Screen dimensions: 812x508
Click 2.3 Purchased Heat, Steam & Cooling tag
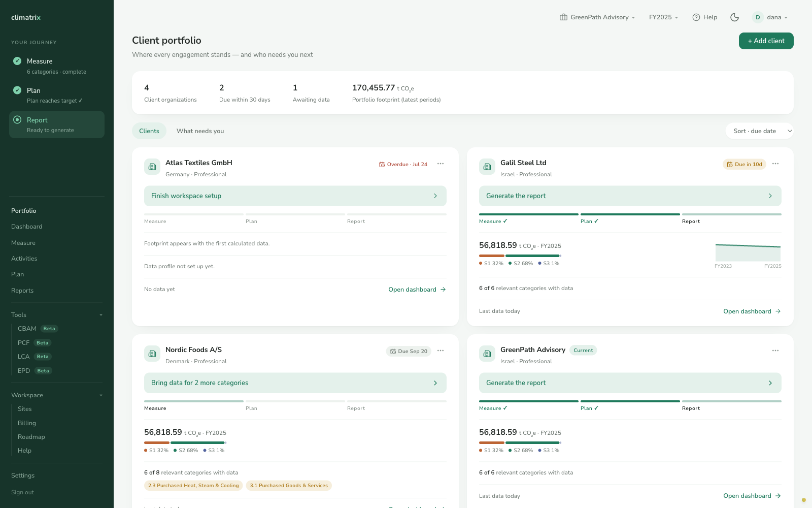193,486
